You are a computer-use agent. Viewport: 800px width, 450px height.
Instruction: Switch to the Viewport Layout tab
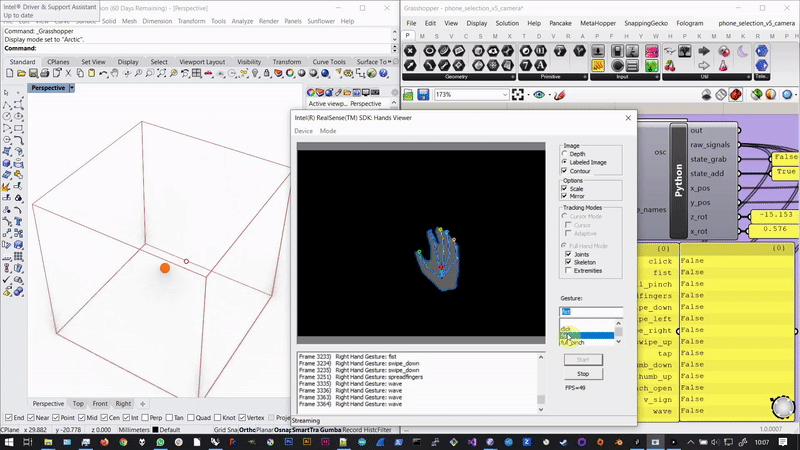(x=201, y=62)
